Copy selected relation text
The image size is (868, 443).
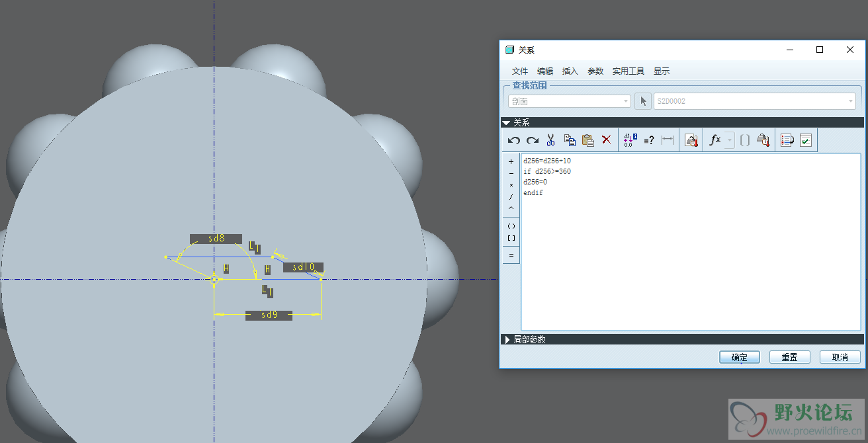(x=570, y=140)
